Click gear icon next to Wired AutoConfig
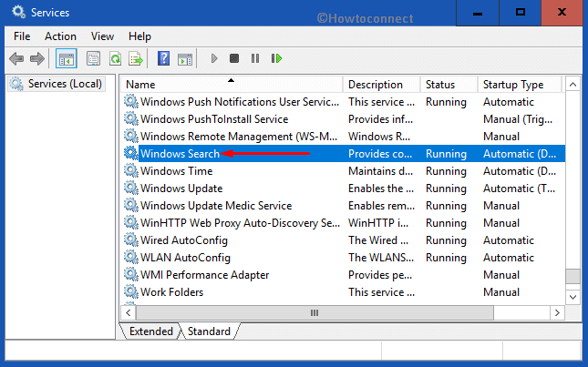Viewport: 588px width, 367px height. (x=131, y=240)
